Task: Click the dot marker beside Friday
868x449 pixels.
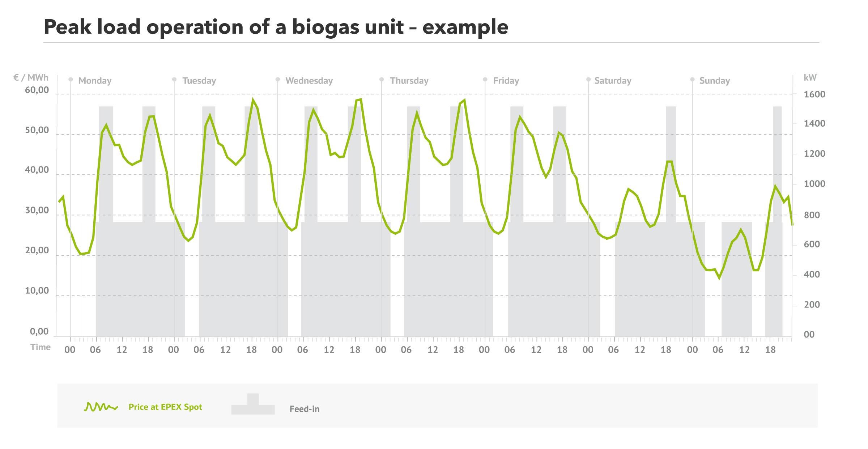Action: click(485, 79)
